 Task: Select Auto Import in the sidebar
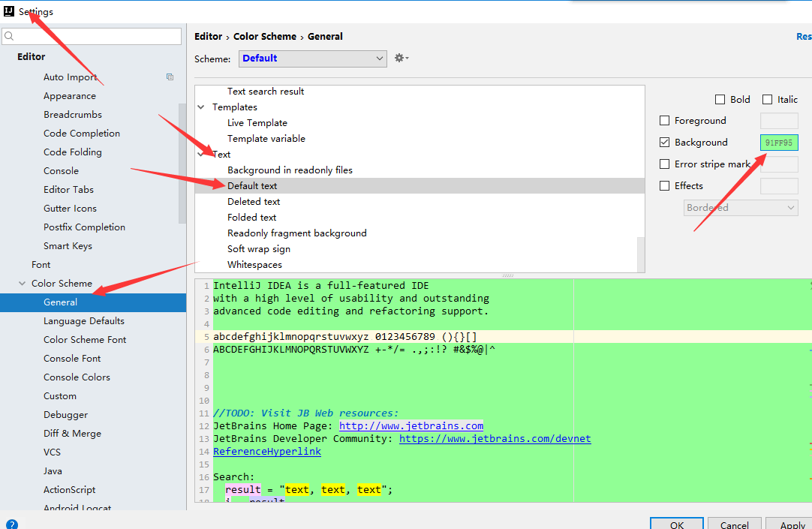click(x=71, y=77)
